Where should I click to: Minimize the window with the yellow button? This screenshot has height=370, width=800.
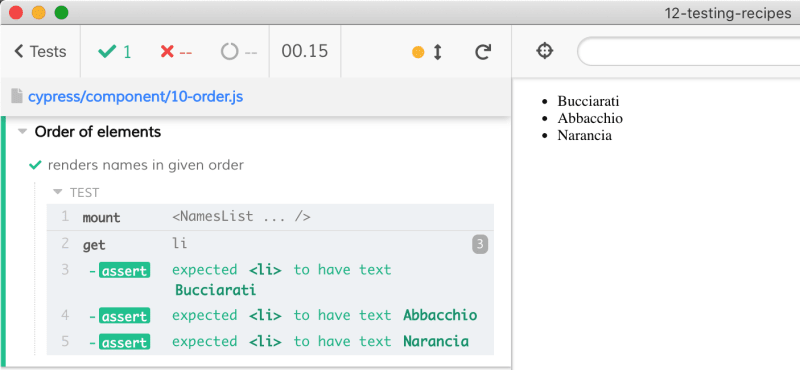point(39,12)
